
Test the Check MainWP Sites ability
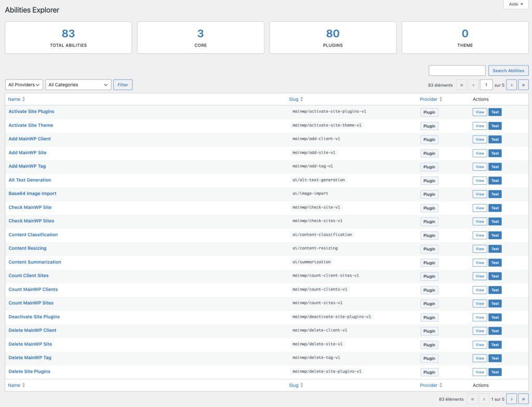[x=495, y=222]
